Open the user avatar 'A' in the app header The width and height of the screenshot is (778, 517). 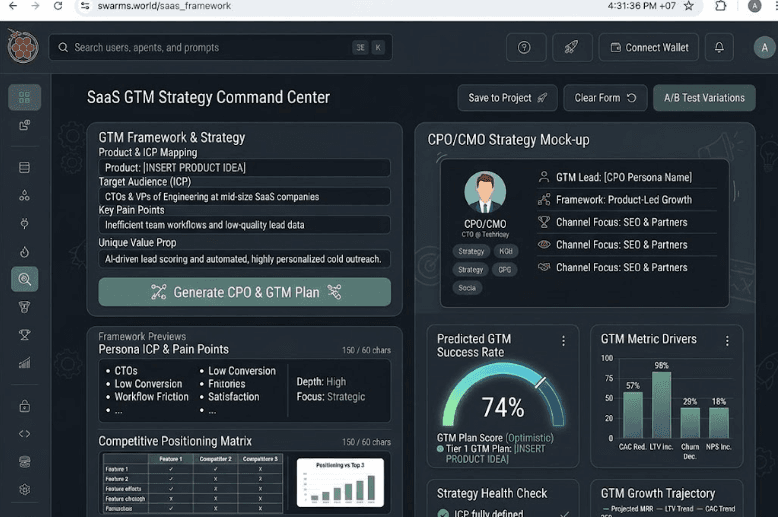coord(764,48)
